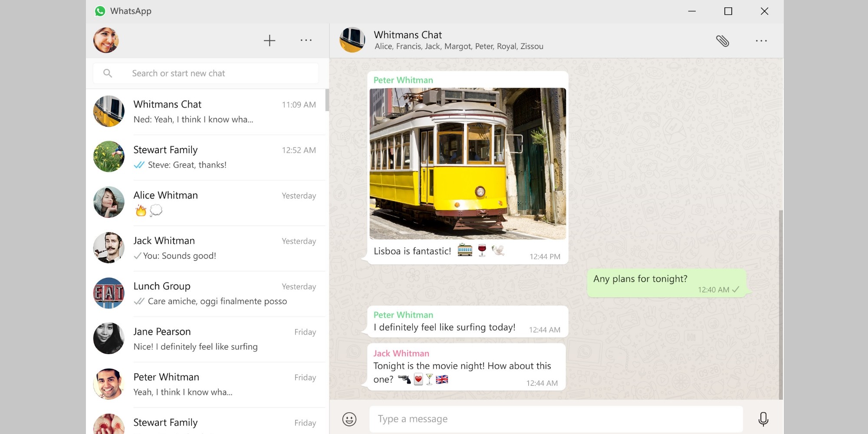Screen dimensions: 868x434
Task: Attach a file using the paperclip icon
Action: [x=723, y=40]
